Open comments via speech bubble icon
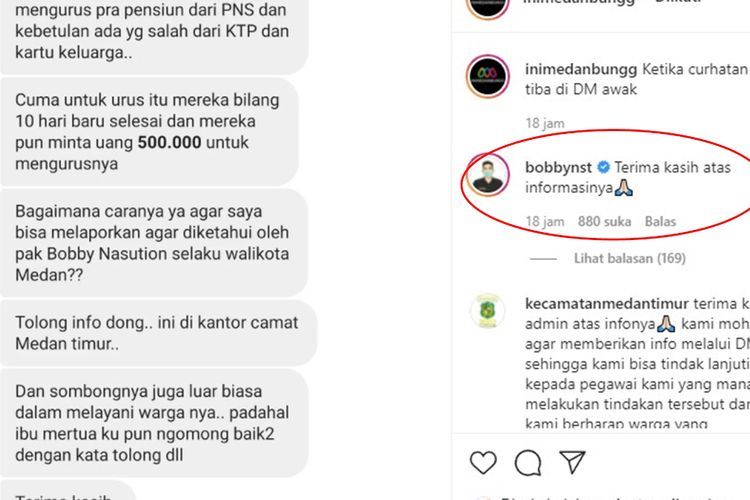Image resolution: width=750 pixels, height=500 pixels. [528, 463]
